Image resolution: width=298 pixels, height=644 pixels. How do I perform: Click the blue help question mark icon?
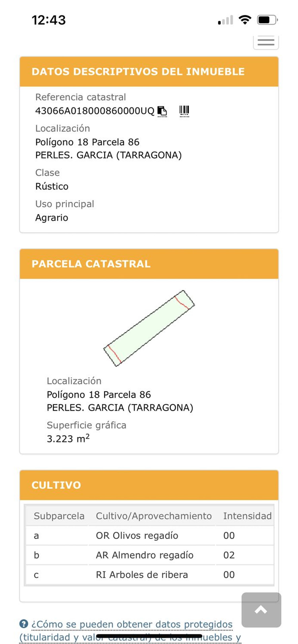tap(24, 624)
